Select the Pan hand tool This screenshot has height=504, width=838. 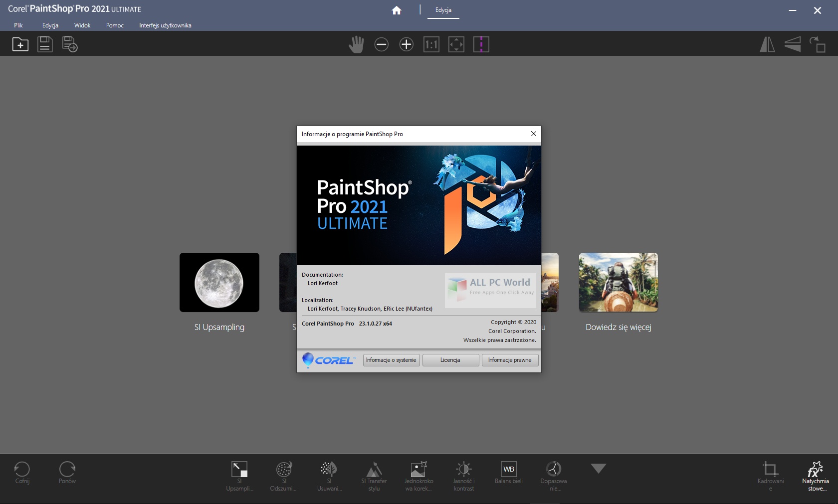coord(356,44)
